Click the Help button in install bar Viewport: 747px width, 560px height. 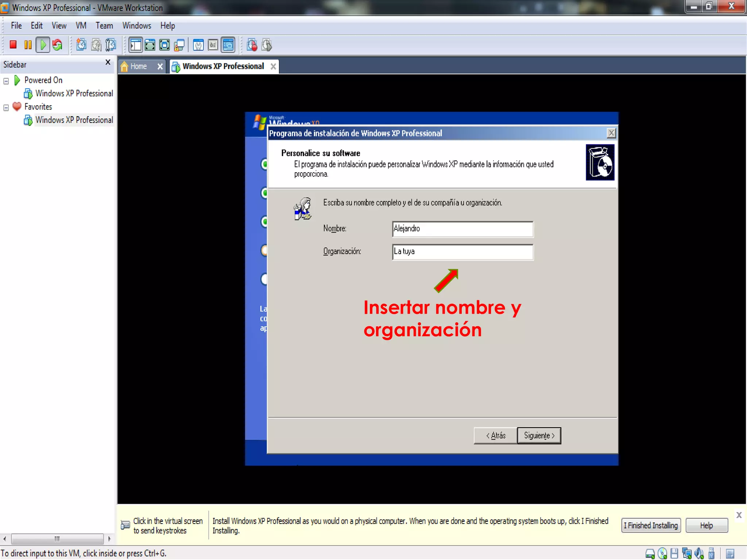707,525
